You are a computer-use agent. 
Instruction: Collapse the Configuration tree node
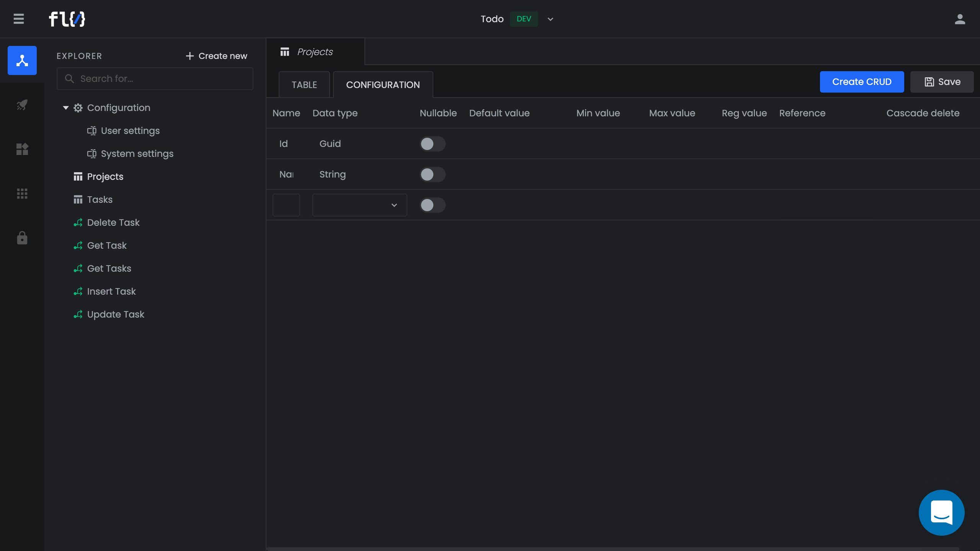point(66,108)
